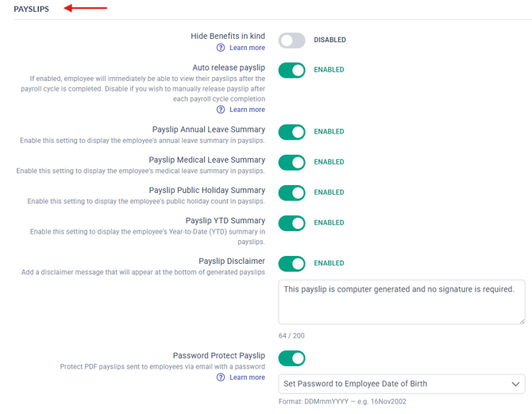Click help icon under Auto release payslip
Screen dimensions: 532x414
pyautogui.click(x=221, y=110)
